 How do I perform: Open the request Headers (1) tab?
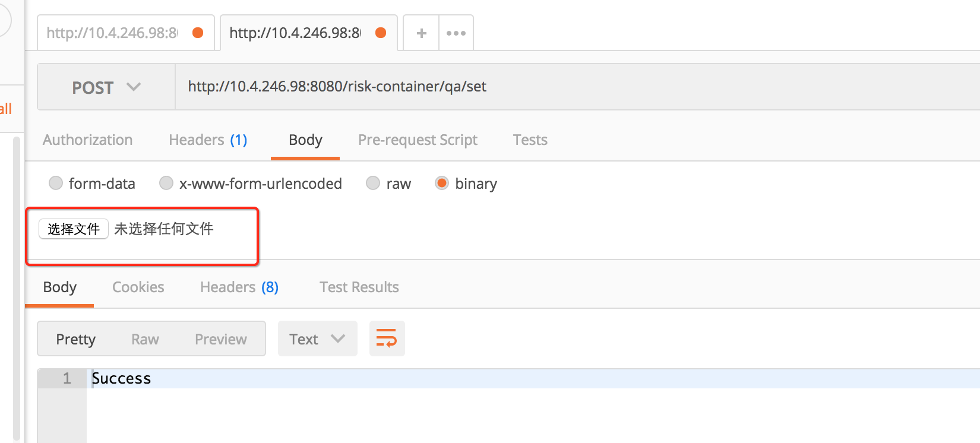point(207,140)
